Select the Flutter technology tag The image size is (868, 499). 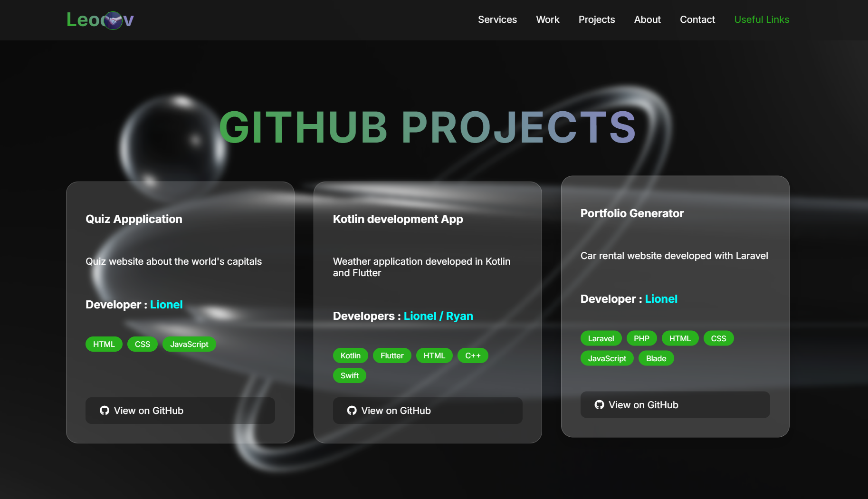click(x=392, y=355)
